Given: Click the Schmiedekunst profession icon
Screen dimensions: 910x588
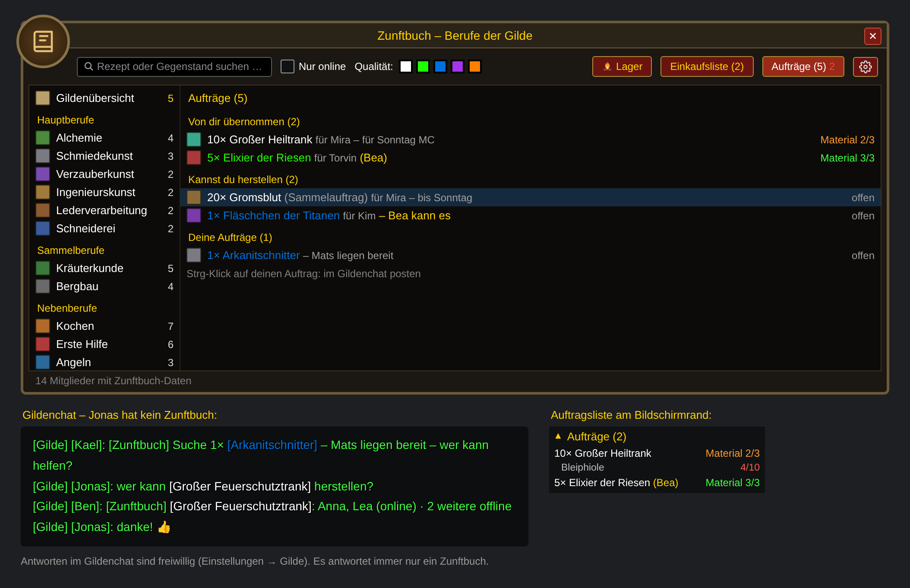Looking at the screenshot, I should (x=43, y=156).
